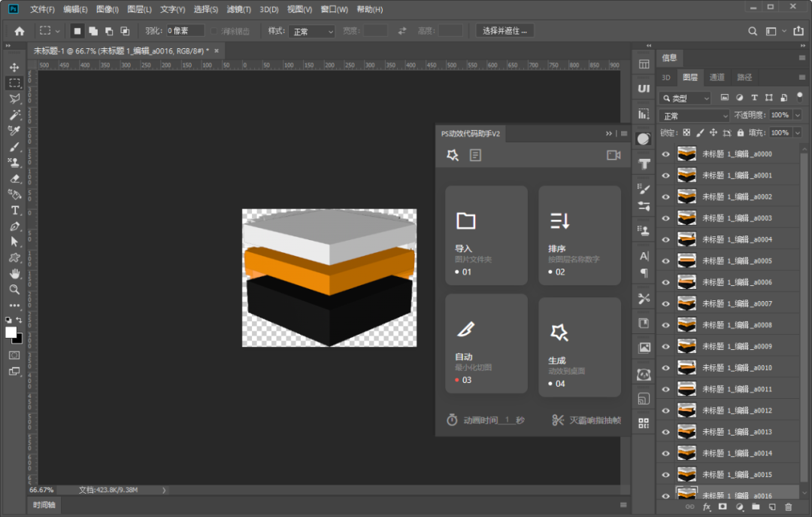The width and height of the screenshot is (812, 517).
Task: Click the Generate animation card
Action: (579, 347)
